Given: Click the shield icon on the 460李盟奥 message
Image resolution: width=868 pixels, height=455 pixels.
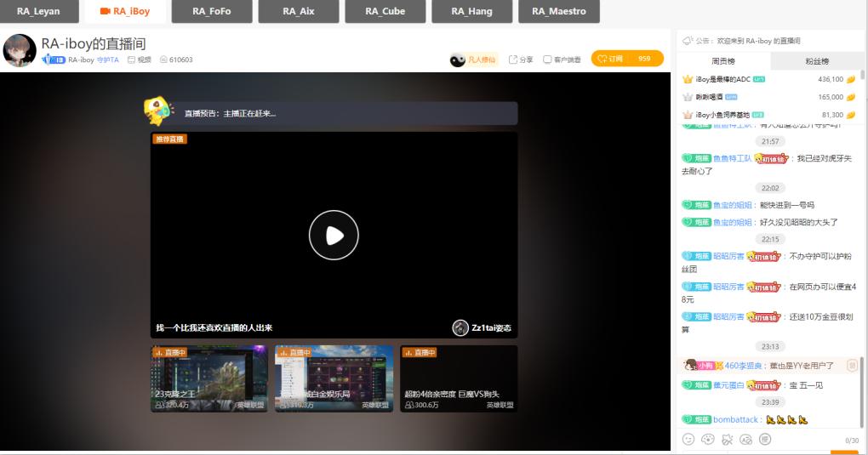Looking at the screenshot, I should 852,366.
